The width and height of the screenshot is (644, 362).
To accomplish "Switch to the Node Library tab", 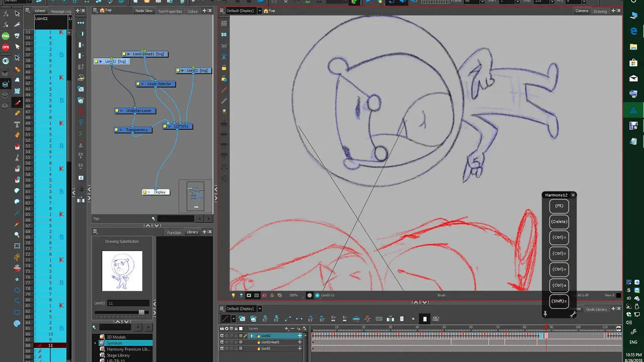I will (x=597, y=309).
